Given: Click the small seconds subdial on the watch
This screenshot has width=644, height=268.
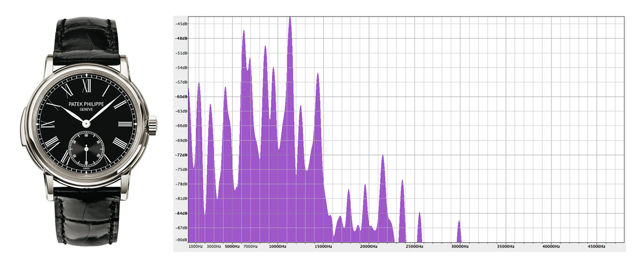Looking at the screenshot, I should pos(86,148).
